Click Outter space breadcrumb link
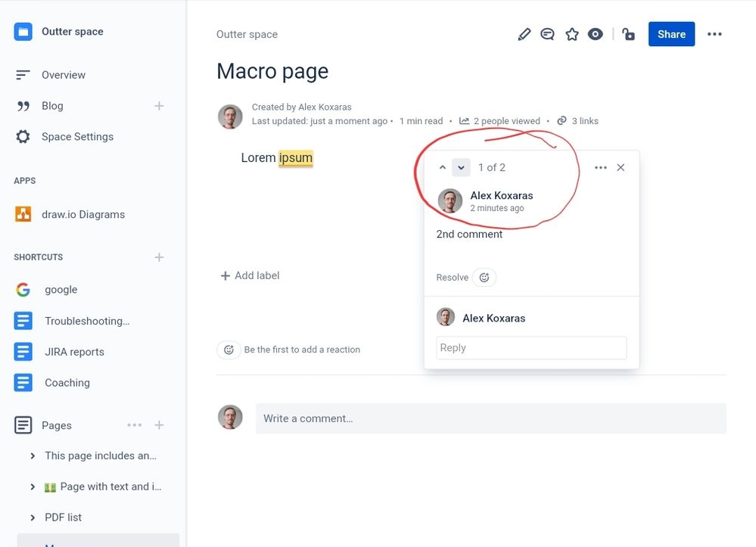The width and height of the screenshot is (756, 547). point(247,34)
